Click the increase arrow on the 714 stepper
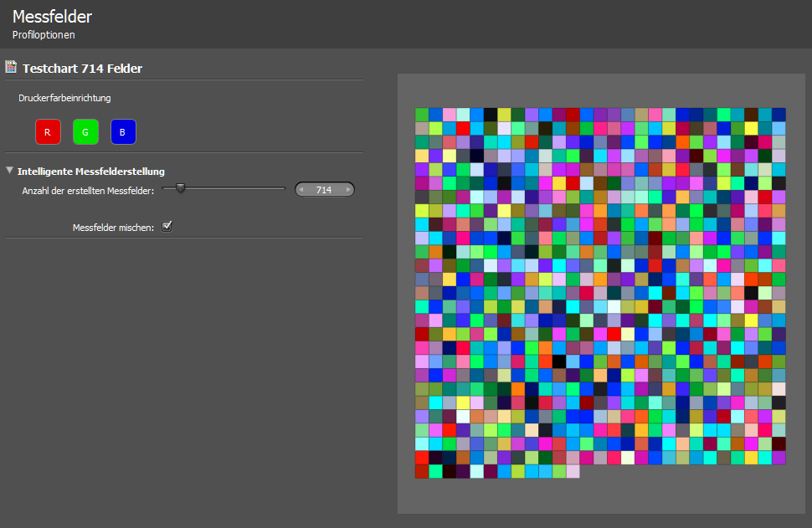Image resolution: width=812 pixels, height=528 pixels. [x=347, y=189]
